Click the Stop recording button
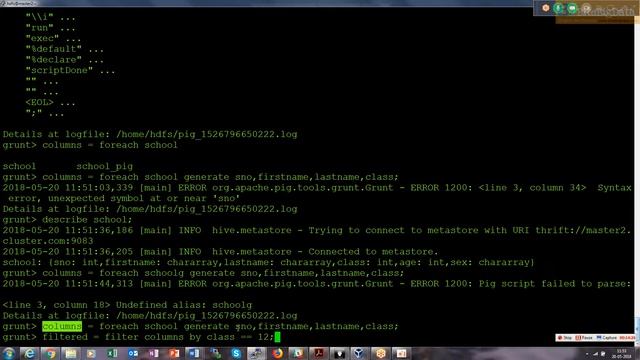640x360 pixels. 565,338
